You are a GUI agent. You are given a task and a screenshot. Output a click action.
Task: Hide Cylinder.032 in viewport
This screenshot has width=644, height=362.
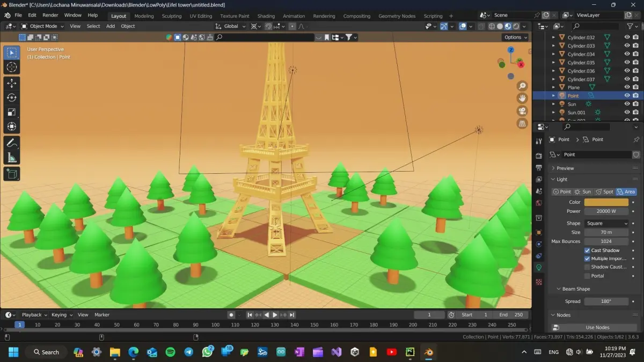click(627, 38)
